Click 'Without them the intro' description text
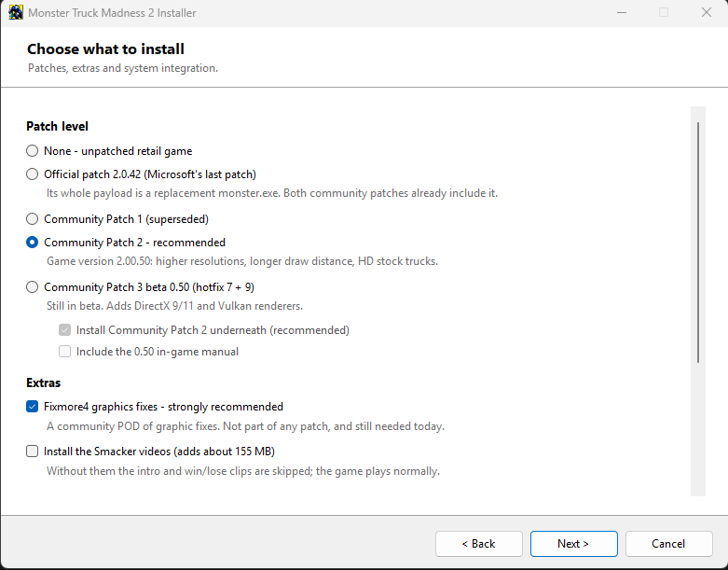 click(242, 471)
